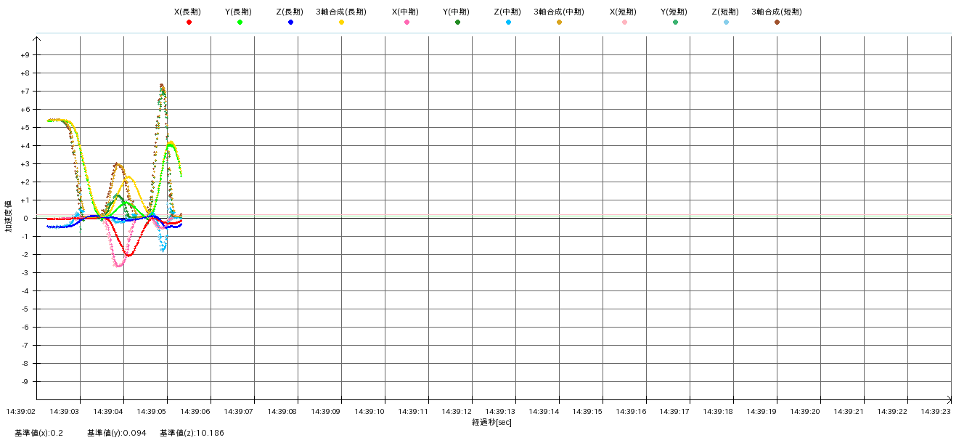Click the 加速度値 y-axis title
Screen dimensions: 980x443
pos(9,216)
